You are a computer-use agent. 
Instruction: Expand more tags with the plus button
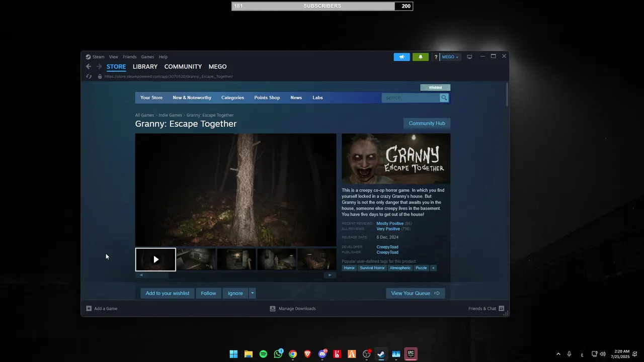(433, 268)
